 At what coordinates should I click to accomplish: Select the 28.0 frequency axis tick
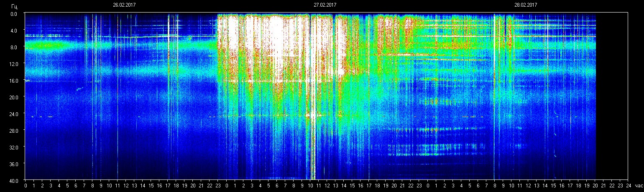tap(14, 131)
